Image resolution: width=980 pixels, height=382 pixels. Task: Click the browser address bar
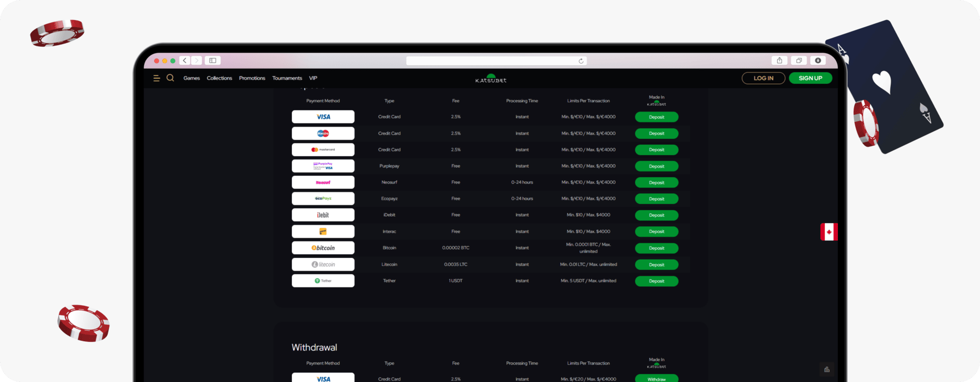click(x=496, y=61)
